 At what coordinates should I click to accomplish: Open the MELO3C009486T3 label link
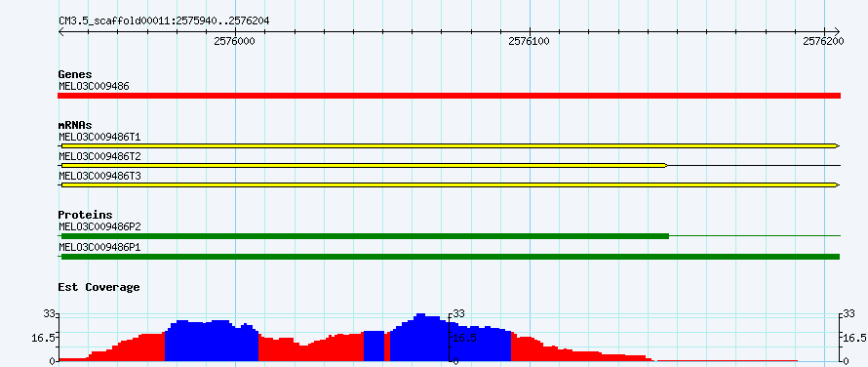[x=99, y=176]
